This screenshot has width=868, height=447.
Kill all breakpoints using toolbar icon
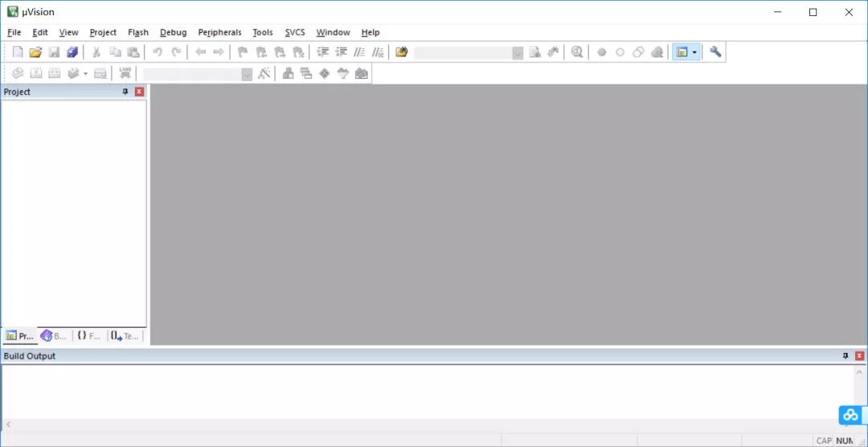pos(657,52)
